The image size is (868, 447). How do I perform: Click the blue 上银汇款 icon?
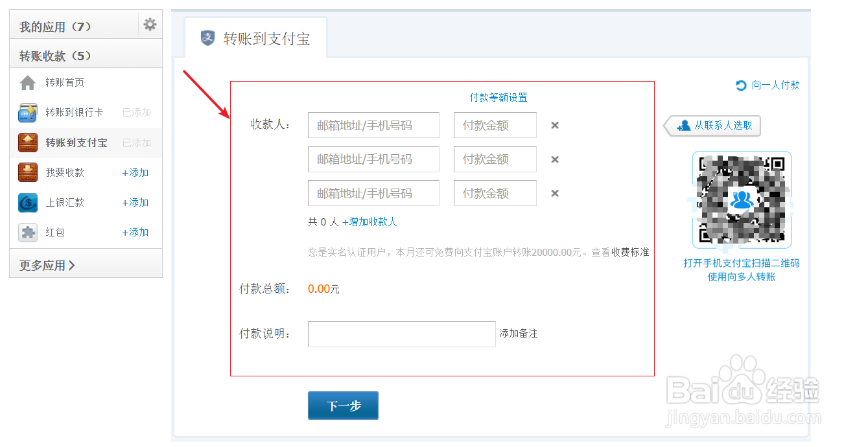[28, 202]
